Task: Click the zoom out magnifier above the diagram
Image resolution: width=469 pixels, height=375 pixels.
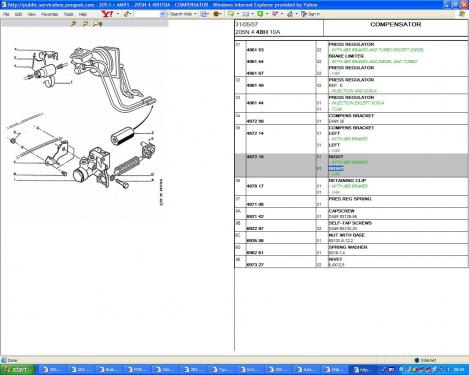Action: [85, 23]
